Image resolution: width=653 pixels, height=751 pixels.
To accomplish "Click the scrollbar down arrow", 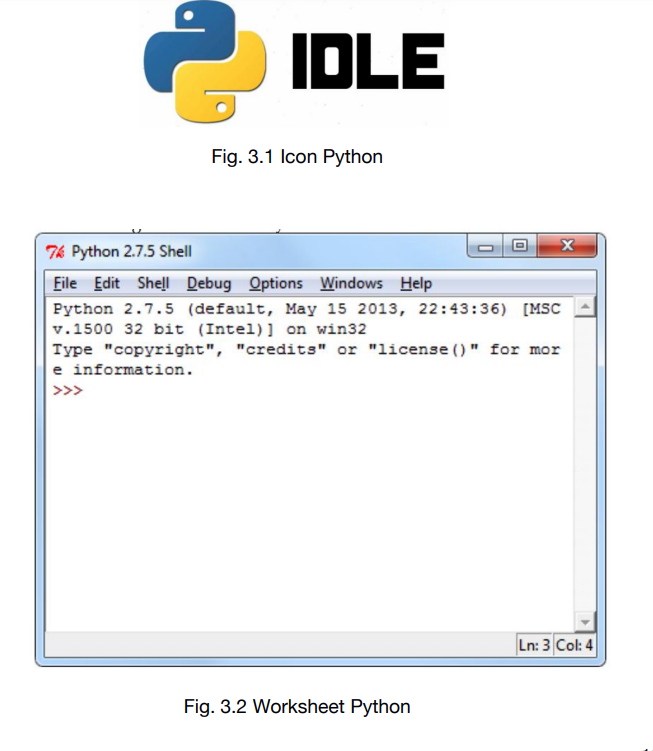I will pyautogui.click(x=586, y=621).
